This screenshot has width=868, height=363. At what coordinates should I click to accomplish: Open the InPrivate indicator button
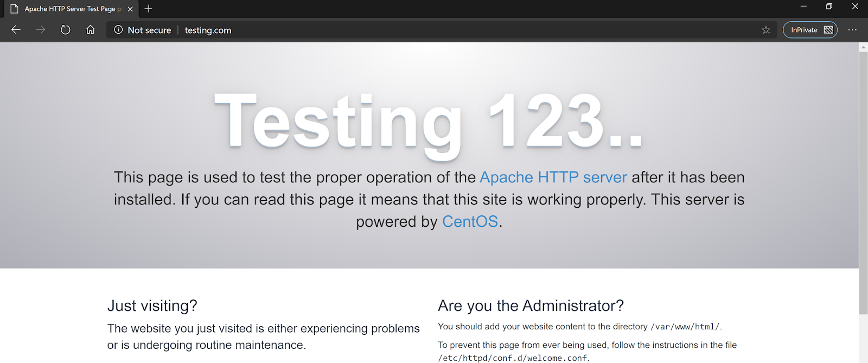pos(810,30)
